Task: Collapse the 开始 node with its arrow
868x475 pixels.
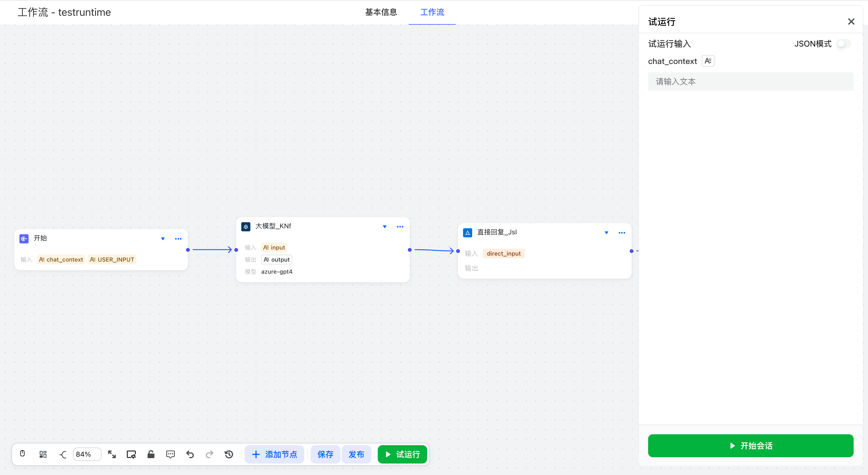Action: pos(163,239)
